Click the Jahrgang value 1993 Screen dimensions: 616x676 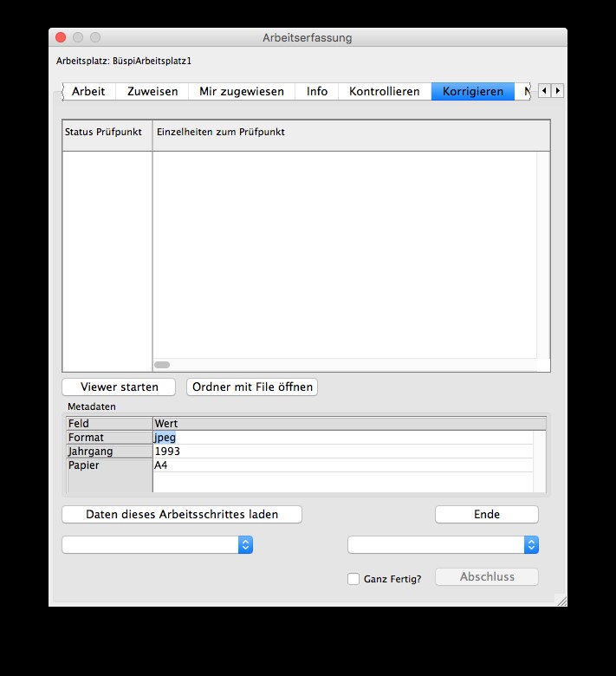click(x=342, y=452)
